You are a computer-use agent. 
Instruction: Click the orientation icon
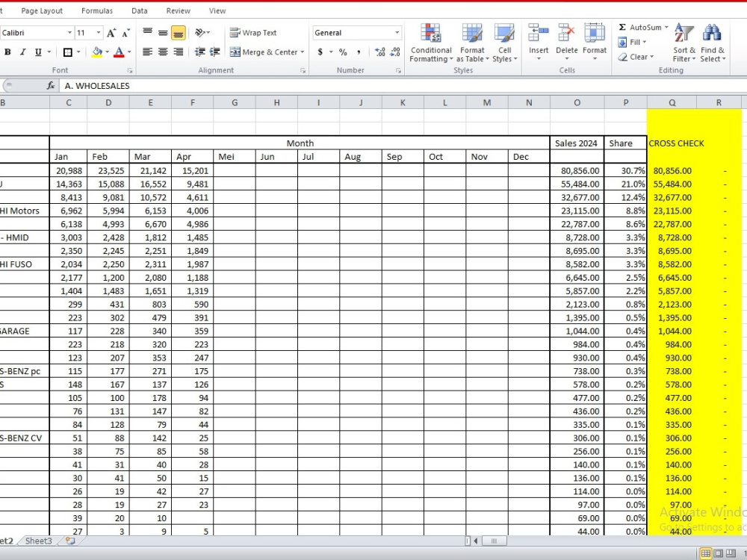200,33
